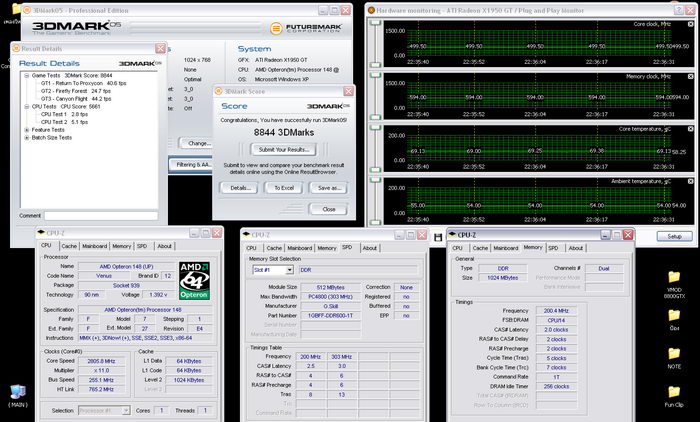
Task: Expand the Feature Tests tree node
Action: [26, 130]
